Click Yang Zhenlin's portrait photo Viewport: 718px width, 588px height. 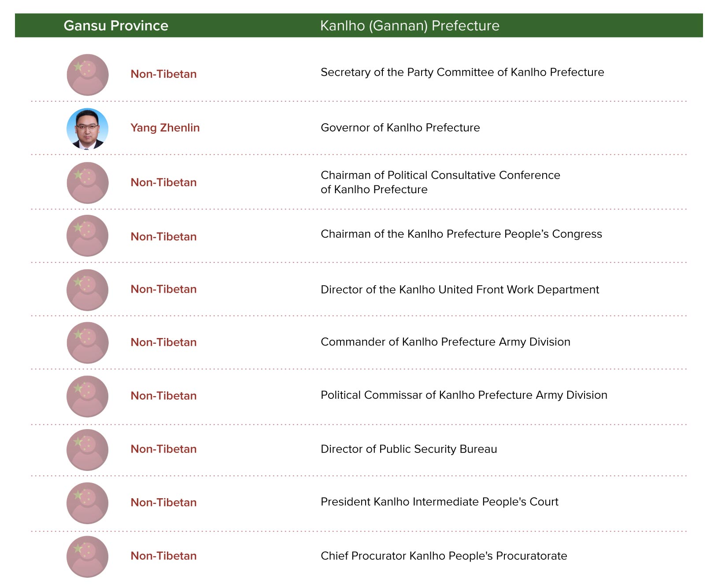tap(88, 129)
